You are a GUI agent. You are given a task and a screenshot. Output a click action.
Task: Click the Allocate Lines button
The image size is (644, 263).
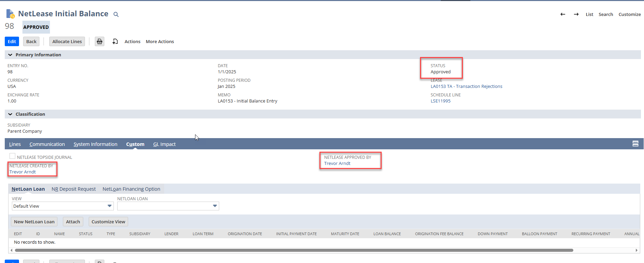67,41
